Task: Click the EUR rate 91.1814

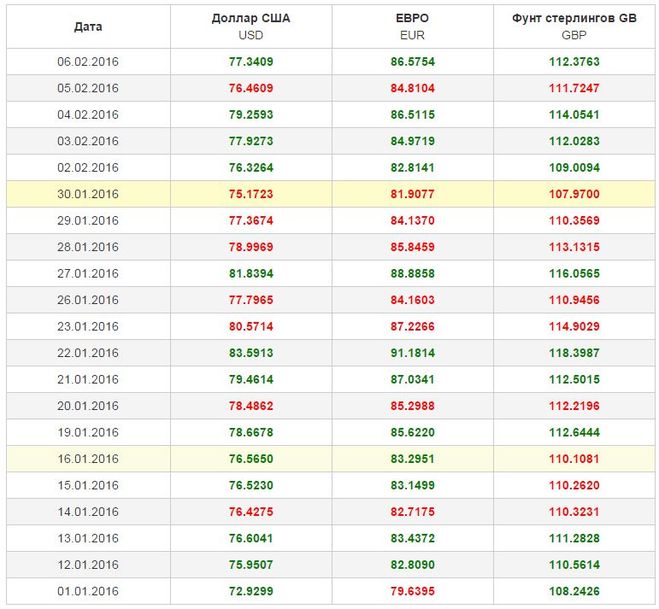Action: 412,353
